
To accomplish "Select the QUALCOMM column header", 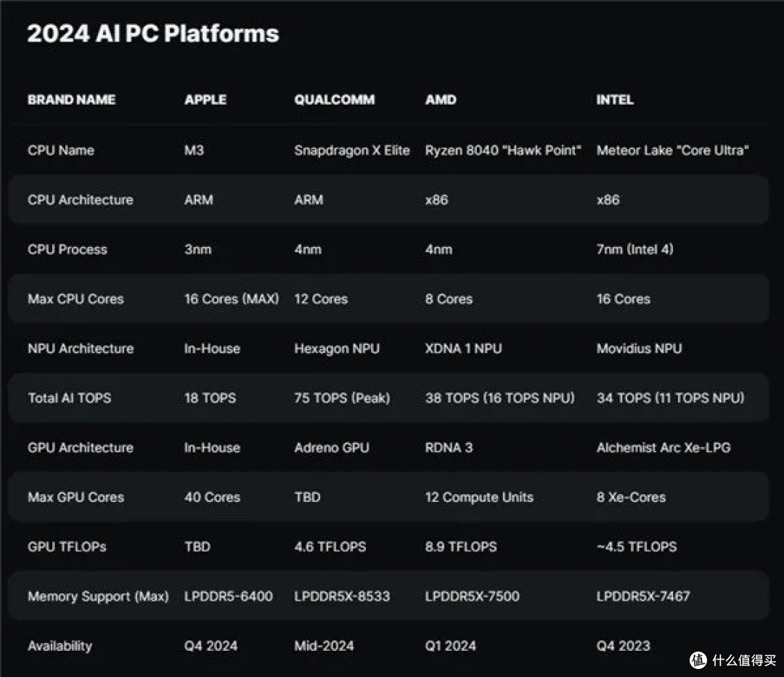I will click(334, 100).
